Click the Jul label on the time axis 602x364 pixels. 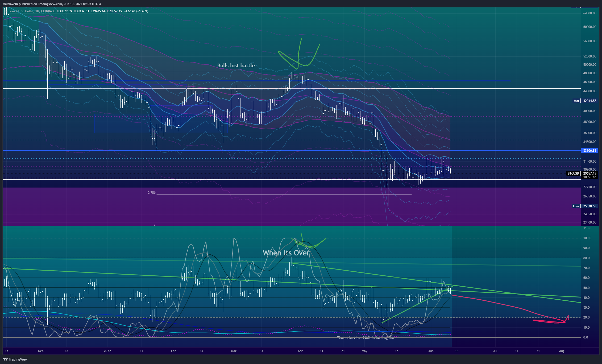click(x=495, y=351)
